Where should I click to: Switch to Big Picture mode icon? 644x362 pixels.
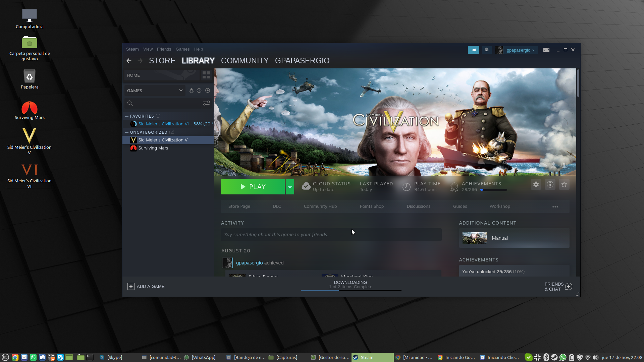pos(546,50)
